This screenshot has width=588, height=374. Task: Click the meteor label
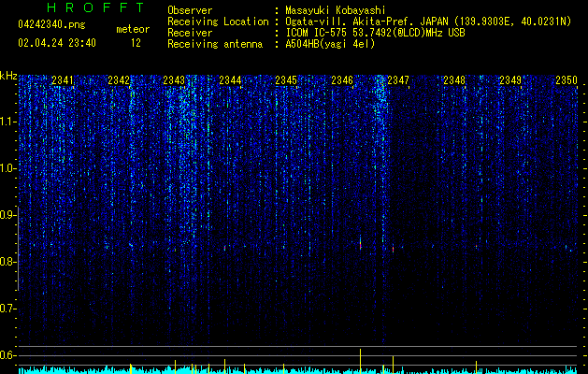coord(133,29)
